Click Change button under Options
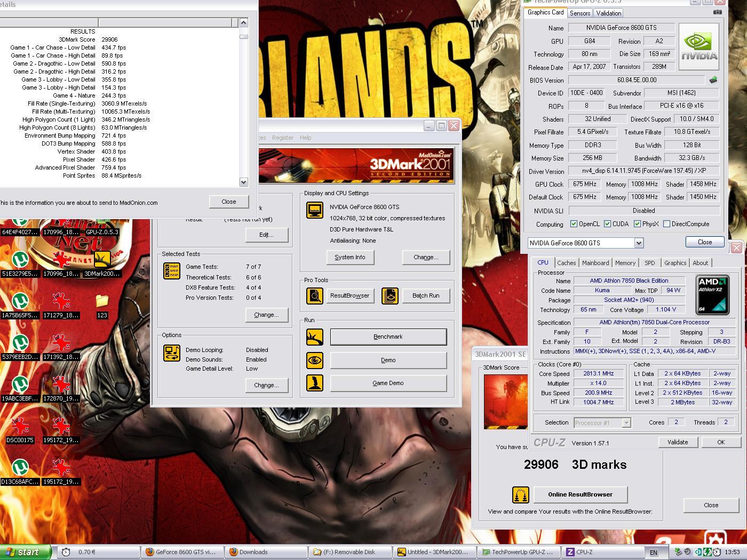This screenshot has width=747, height=560. 266,385
